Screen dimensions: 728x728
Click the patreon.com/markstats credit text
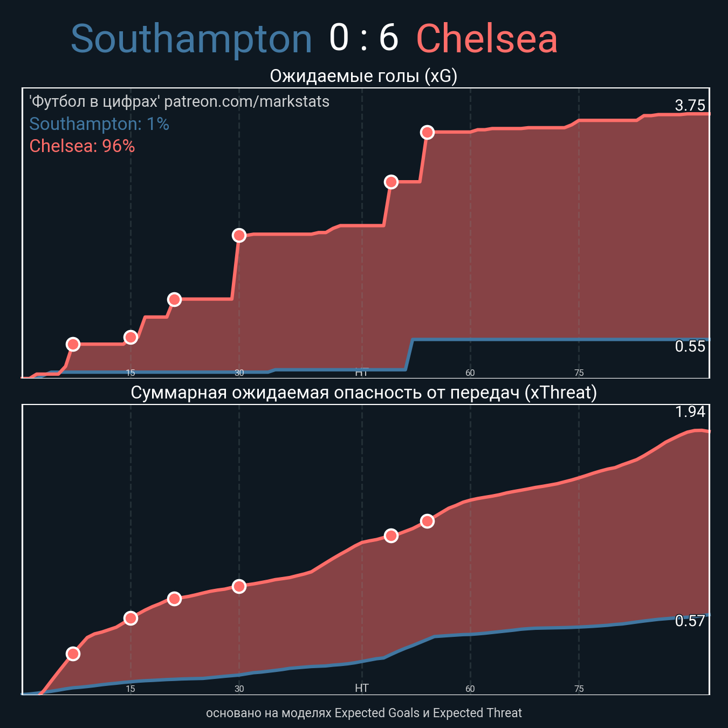click(247, 101)
